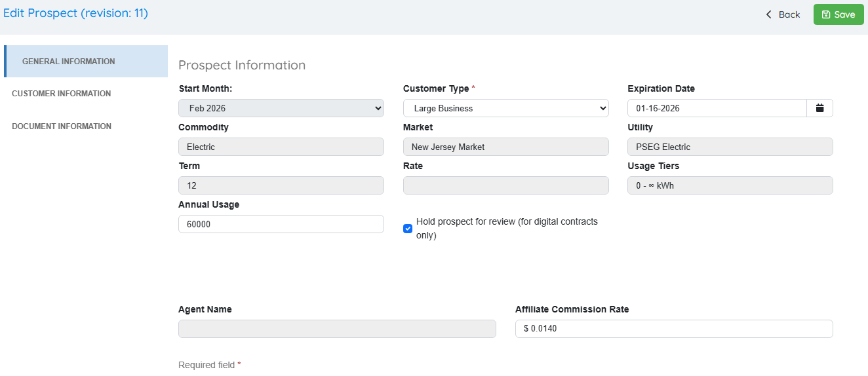
Task: Click the Back button label
Action: click(x=789, y=14)
